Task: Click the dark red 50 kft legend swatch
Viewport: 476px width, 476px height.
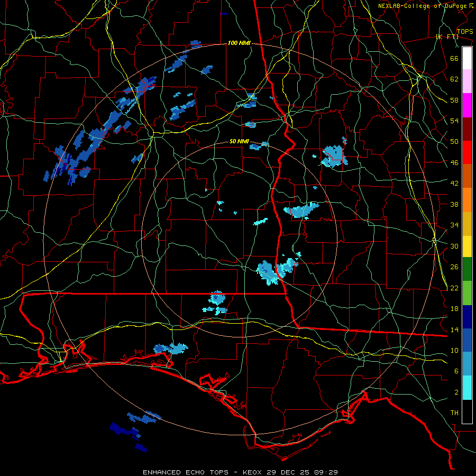Action: click(x=467, y=129)
